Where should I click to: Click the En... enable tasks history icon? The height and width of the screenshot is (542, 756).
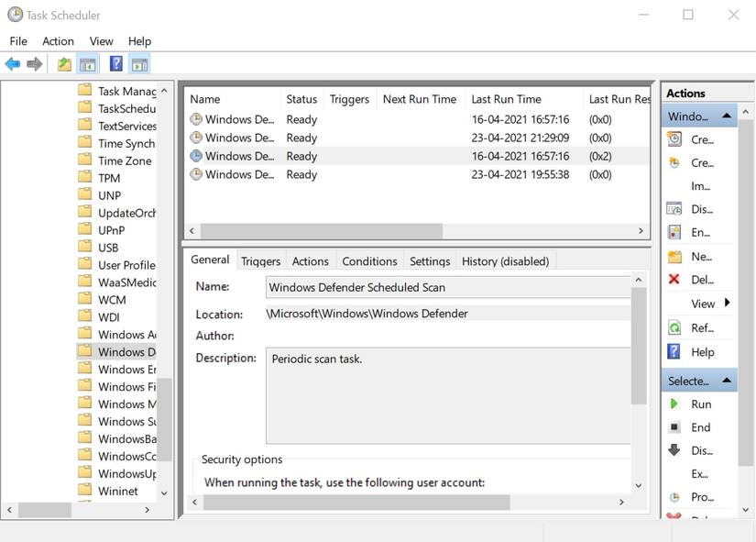pyautogui.click(x=674, y=232)
